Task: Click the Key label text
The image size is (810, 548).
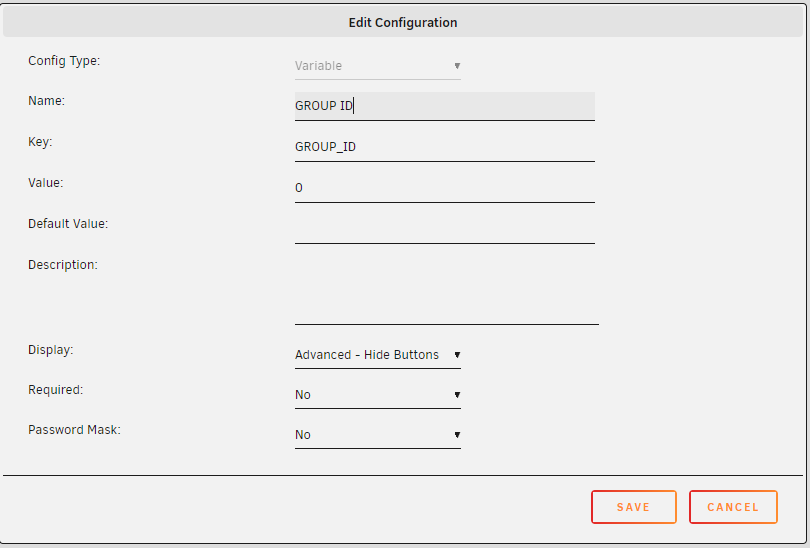Action: 40,142
